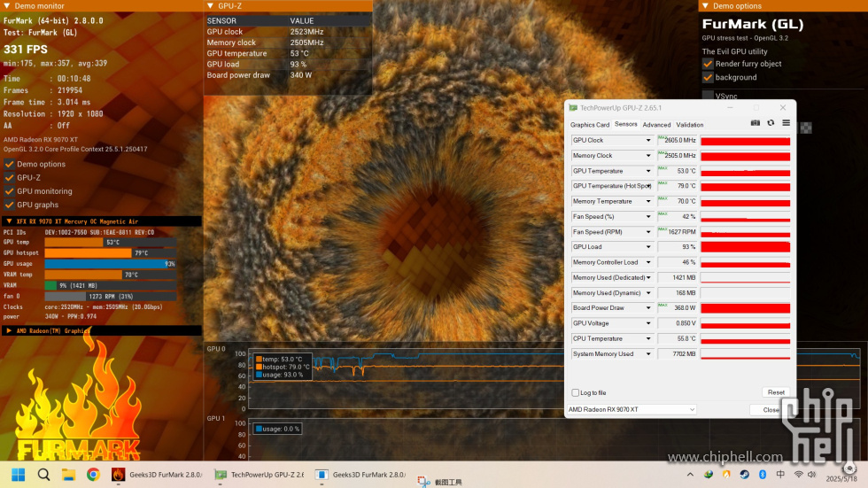Open the snipping tool taskbar item
Viewport: 868px width, 488px height.
[x=440, y=482]
